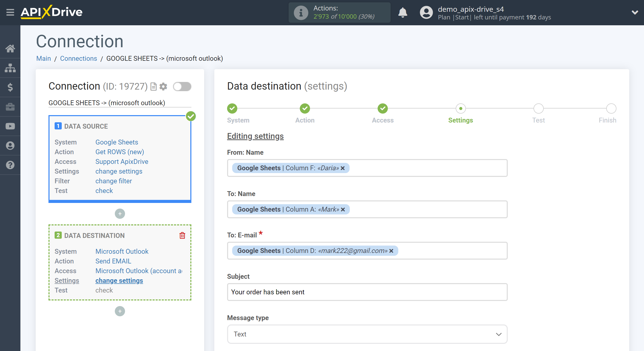Click the Editing settings heading
Screen dimensions: 644x351
(x=255, y=136)
